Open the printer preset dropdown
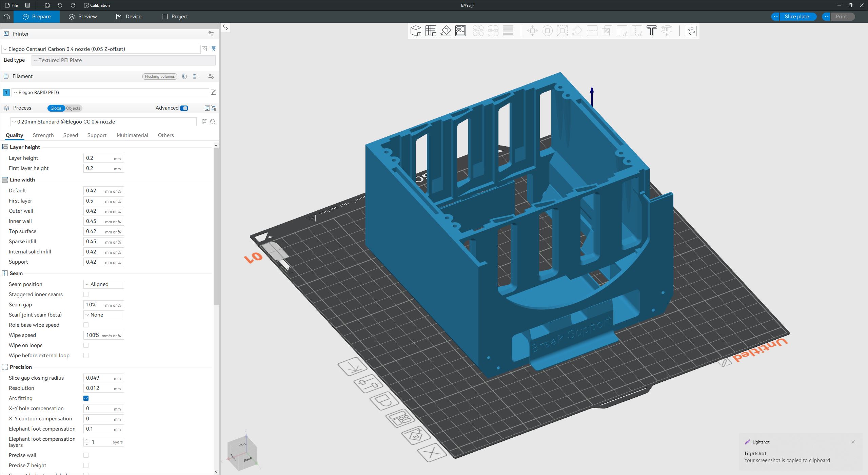The height and width of the screenshot is (475, 868). pyautogui.click(x=101, y=49)
